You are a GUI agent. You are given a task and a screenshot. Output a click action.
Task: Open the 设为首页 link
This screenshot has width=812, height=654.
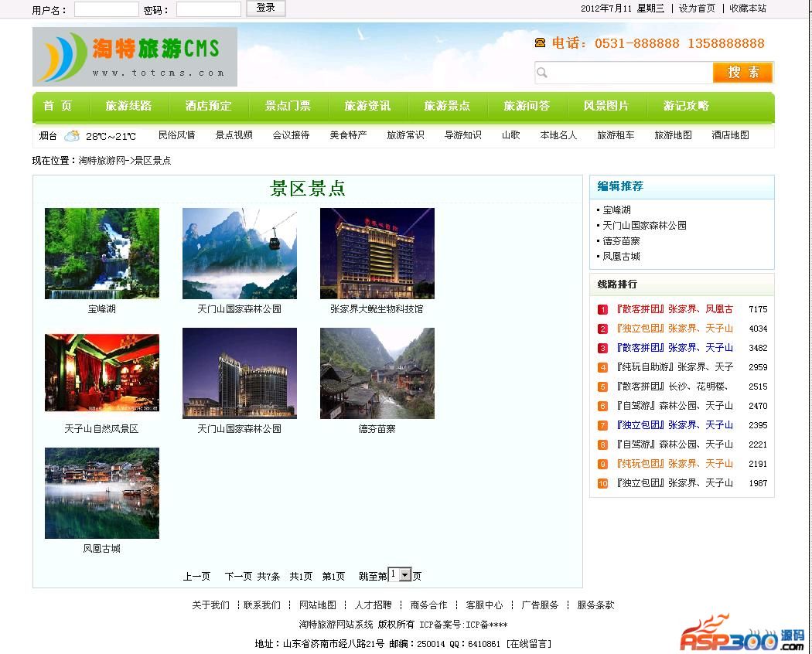tap(697, 9)
